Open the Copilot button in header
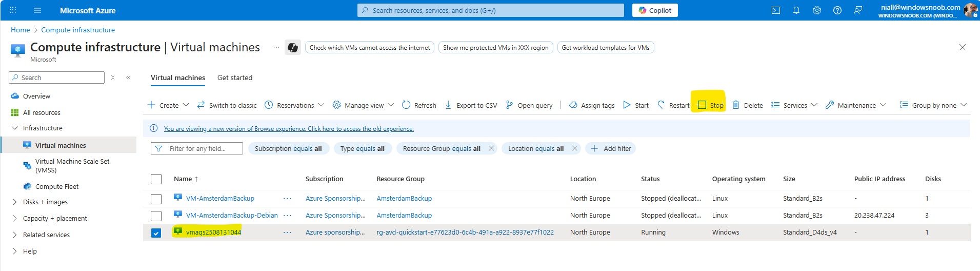Viewport: 980px width, 271px height. click(655, 10)
